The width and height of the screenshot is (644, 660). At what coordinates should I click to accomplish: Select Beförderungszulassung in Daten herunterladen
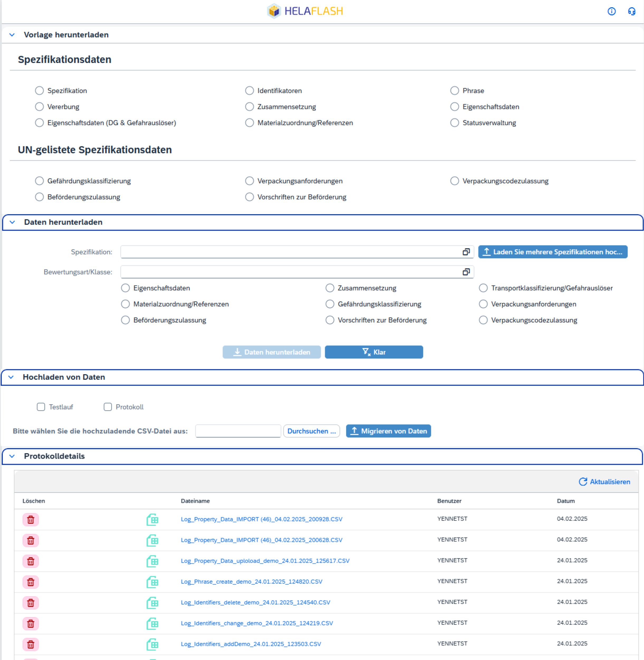[125, 320]
